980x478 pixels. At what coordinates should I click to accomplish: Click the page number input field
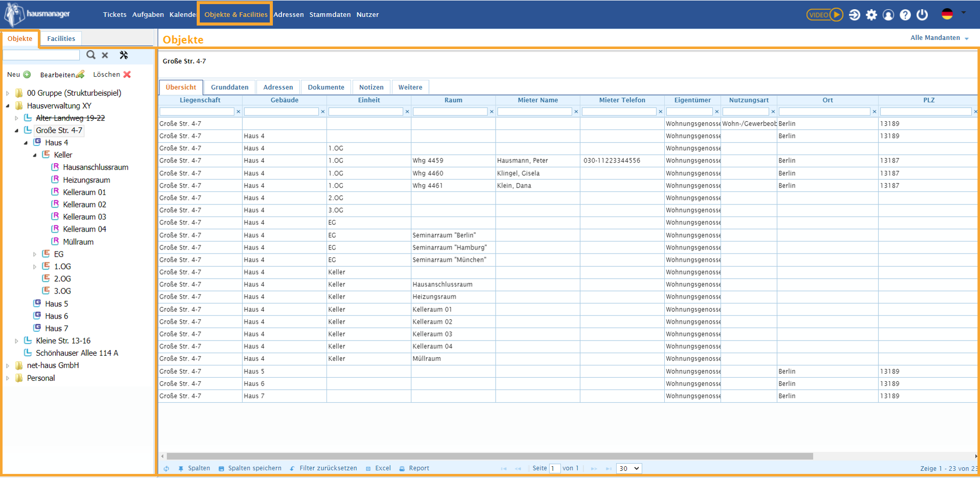pos(554,469)
